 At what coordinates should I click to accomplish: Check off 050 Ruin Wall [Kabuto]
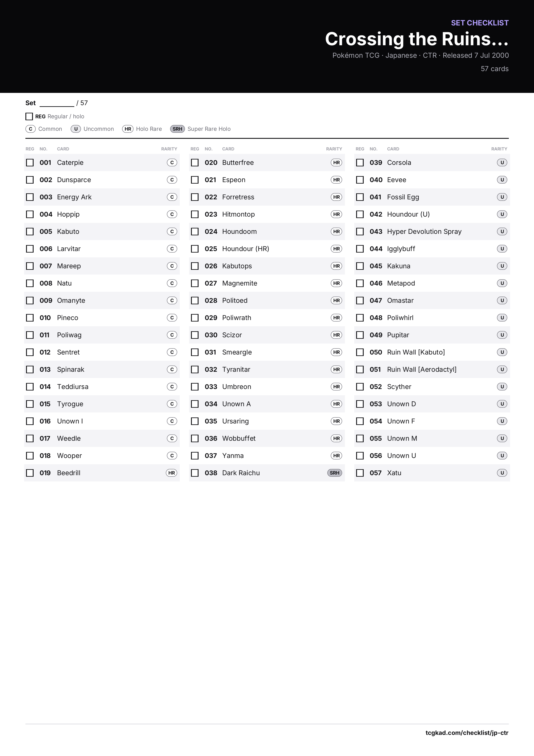click(360, 352)
